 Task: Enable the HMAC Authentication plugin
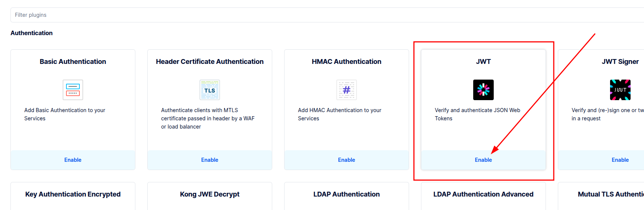coord(346,160)
